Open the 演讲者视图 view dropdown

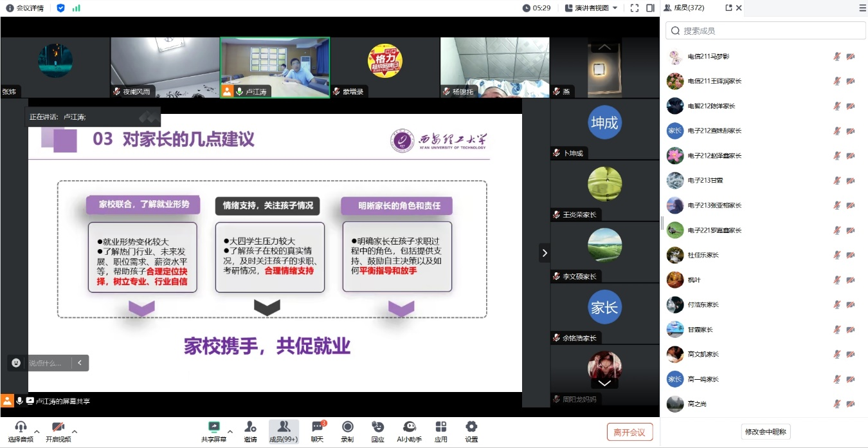click(x=591, y=8)
